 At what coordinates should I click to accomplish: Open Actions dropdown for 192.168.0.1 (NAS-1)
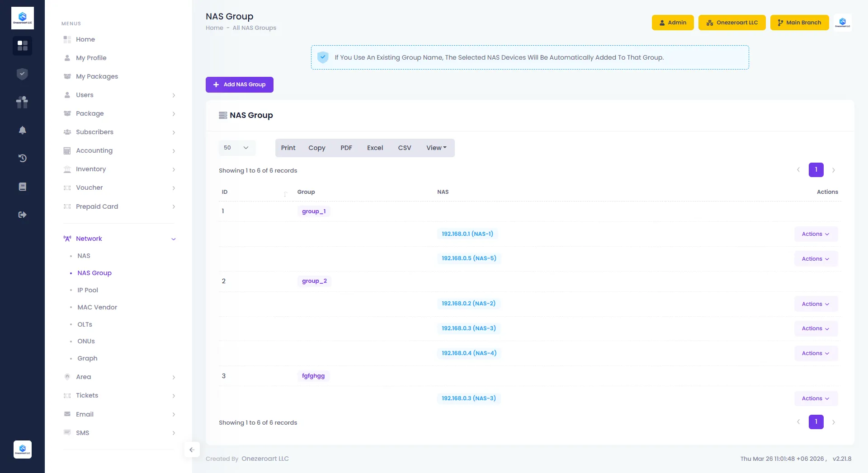816,234
